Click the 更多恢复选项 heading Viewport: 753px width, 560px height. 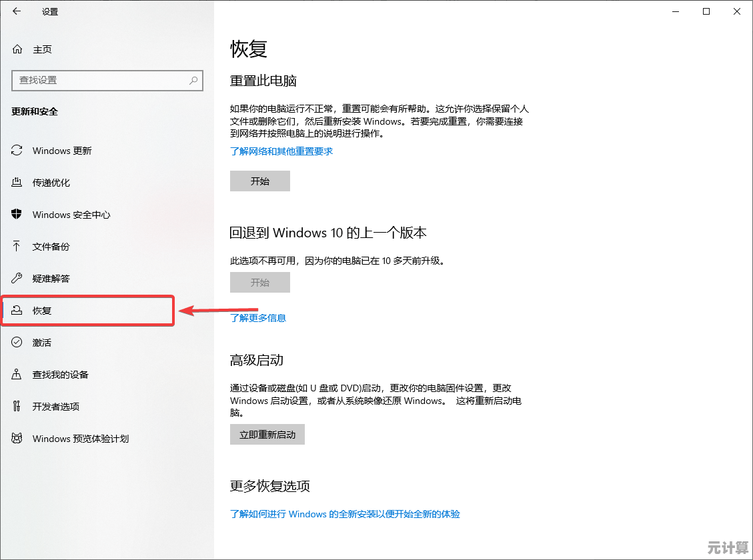point(270,486)
